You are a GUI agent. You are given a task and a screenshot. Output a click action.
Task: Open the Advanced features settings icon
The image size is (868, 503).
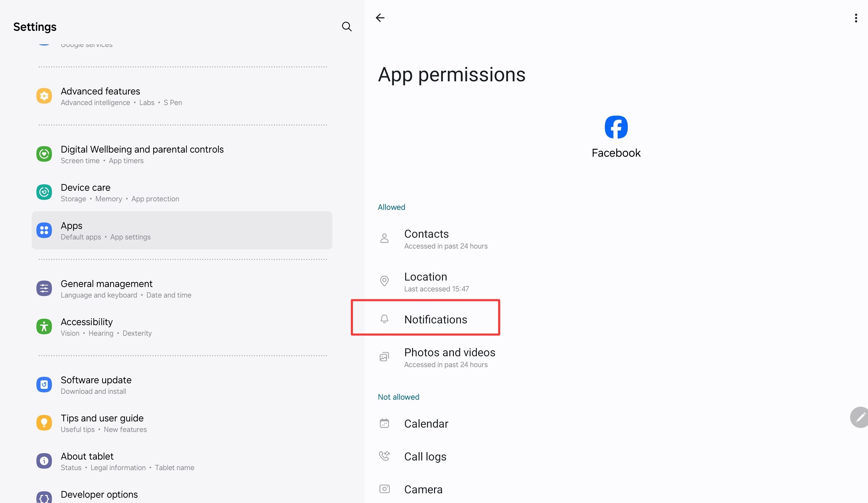click(44, 96)
